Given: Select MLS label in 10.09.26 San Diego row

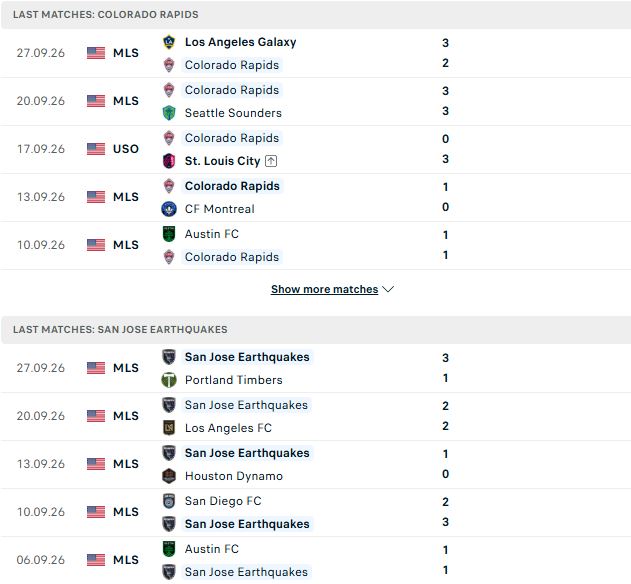Looking at the screenshot, I should pyautogui.click(x=126, y=512).
